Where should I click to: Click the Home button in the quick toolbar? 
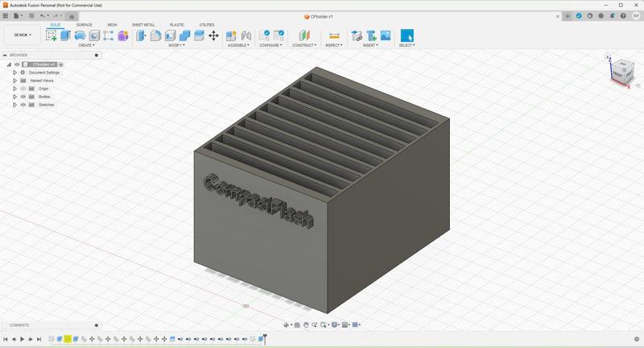(x=72, y=16)
